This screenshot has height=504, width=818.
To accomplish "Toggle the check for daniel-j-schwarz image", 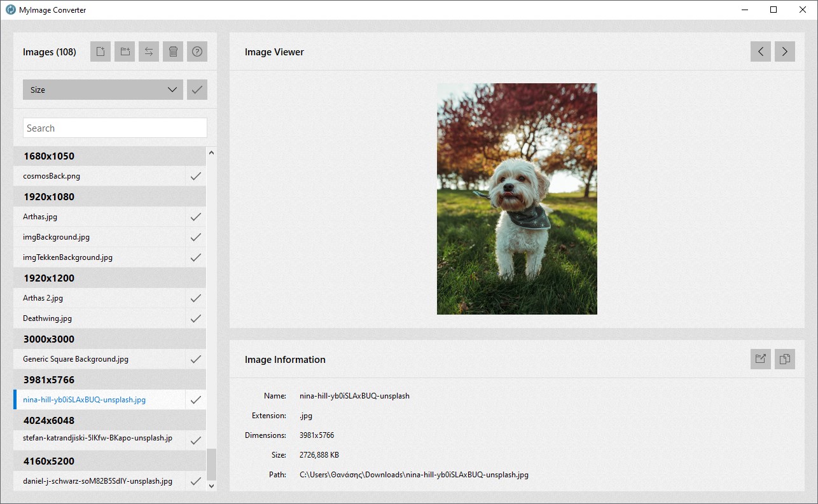I will click(x=196, y=481).
